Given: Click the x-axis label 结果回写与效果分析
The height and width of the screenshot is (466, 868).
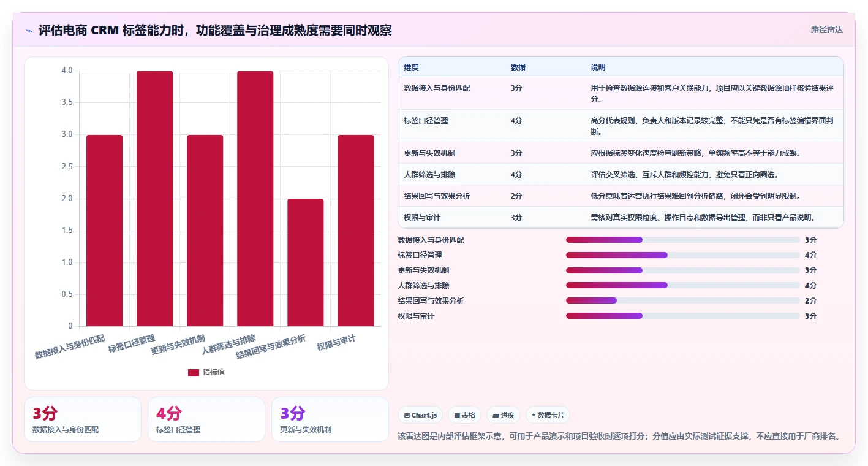Looking at the screenshot, I should coord(271,346).
